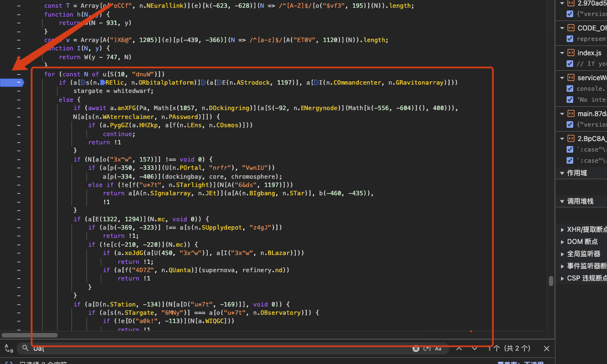607x364 pixels.
Task: Clear the search field text
Action: click(416, 349)
